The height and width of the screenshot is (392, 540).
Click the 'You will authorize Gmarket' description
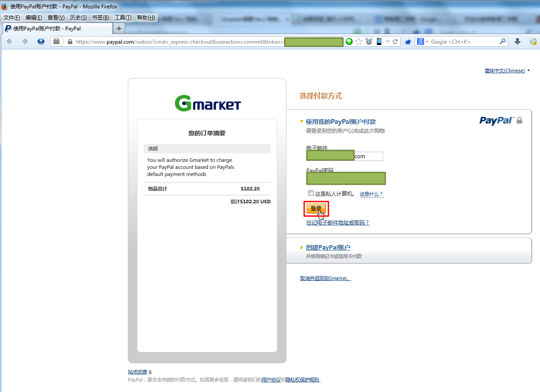tap(191, 167)
